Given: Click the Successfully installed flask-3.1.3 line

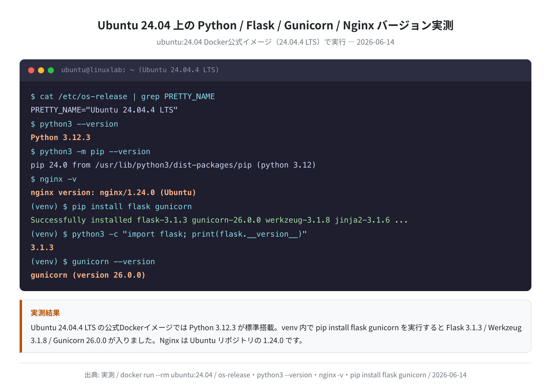Looking at the screenshot, I should (219, 220).
